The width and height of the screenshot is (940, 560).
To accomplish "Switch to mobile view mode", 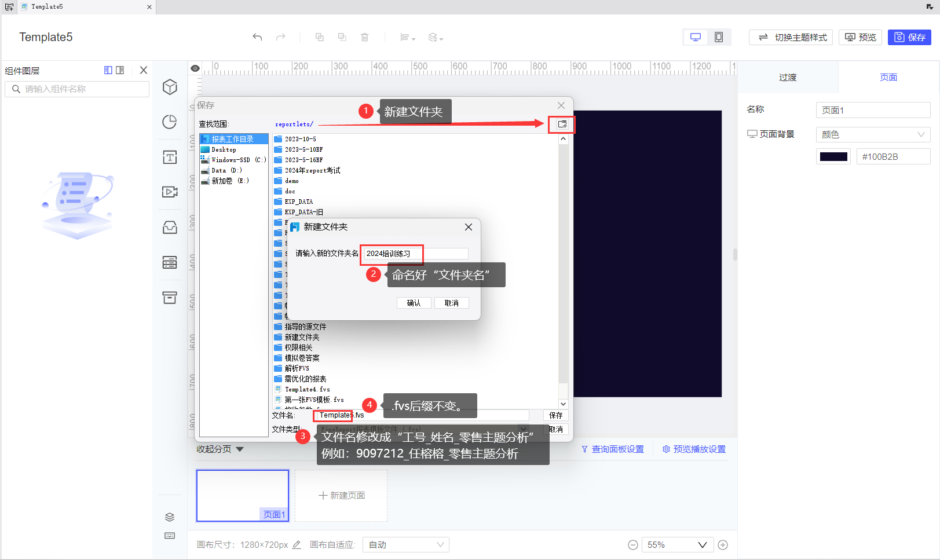I will [x=719, y=37].
